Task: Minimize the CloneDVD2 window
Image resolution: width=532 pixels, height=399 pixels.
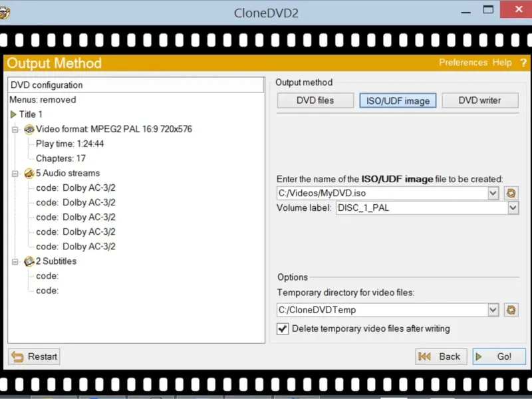Action: coord(466,11)
